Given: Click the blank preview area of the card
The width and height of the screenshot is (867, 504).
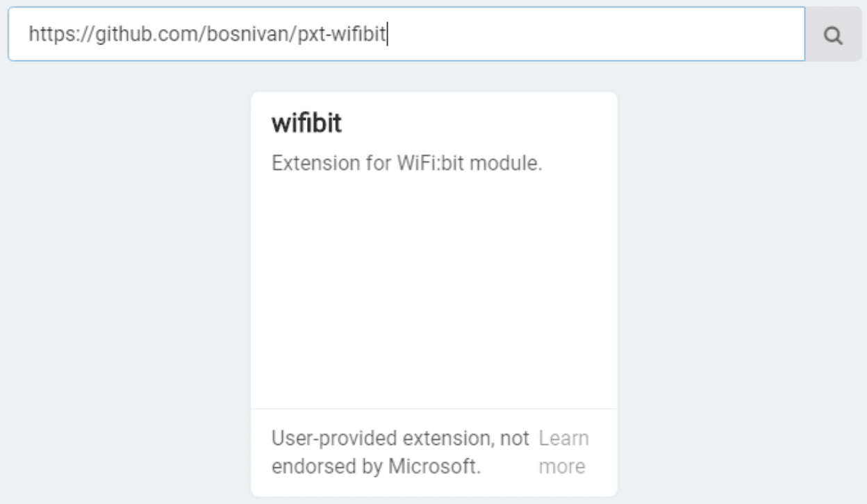Looking at the screenshot, I should tap(433, 292).
